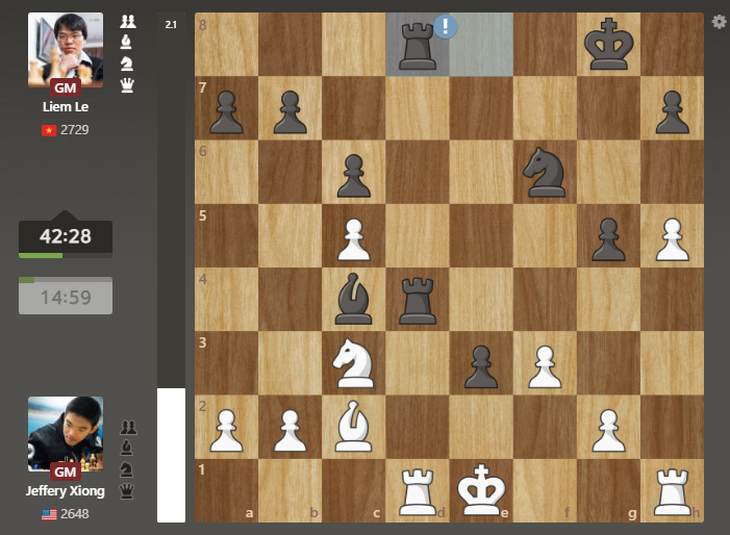Click the great move exclamation badge
The image size is (730, 535).
click(x=445, y=26)
